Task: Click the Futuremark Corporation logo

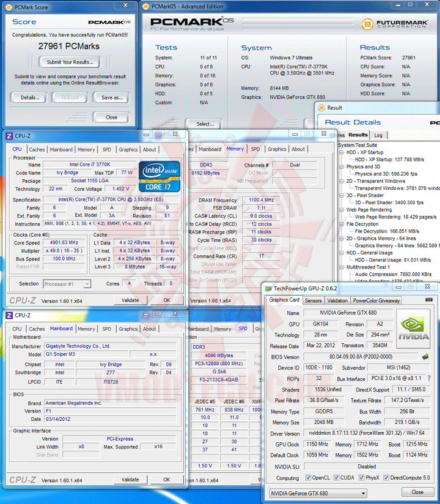Action: click(x=395, y=24)
